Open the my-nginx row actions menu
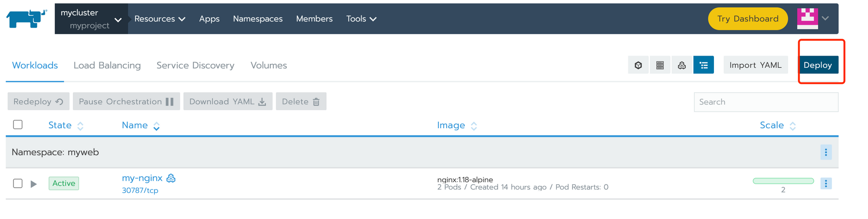Viewport: 868px width, 219px height. pos(826,183)
